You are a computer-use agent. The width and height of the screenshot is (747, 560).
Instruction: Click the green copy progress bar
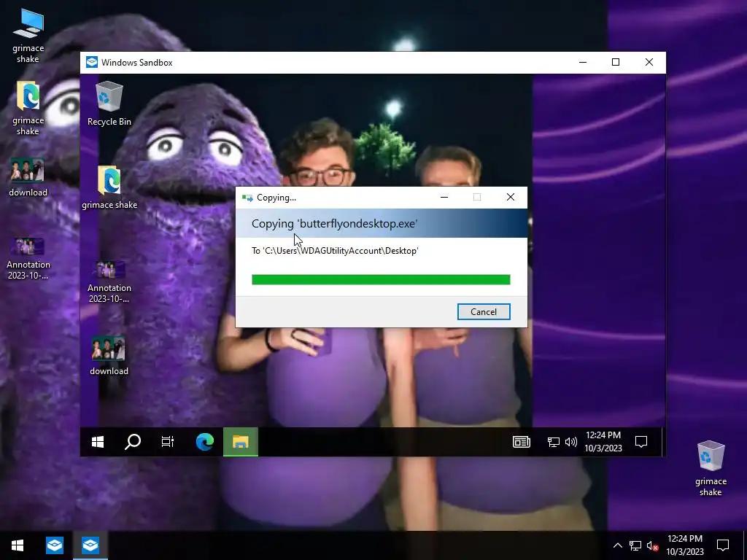tap(381, 279)
